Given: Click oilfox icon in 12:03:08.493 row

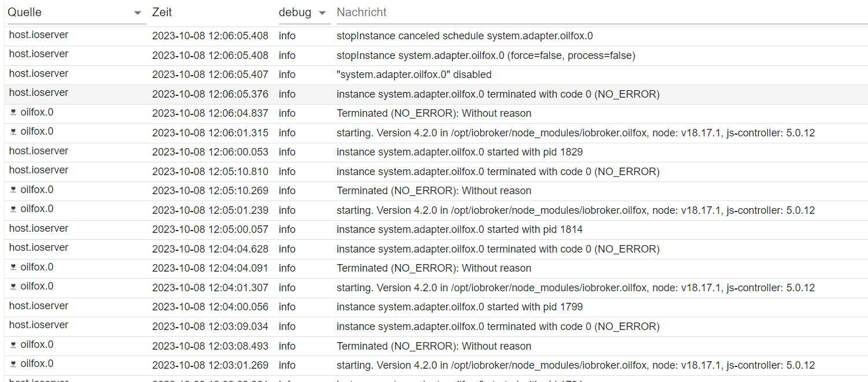Looking at the screenshot, I should (x=13, y=345).
